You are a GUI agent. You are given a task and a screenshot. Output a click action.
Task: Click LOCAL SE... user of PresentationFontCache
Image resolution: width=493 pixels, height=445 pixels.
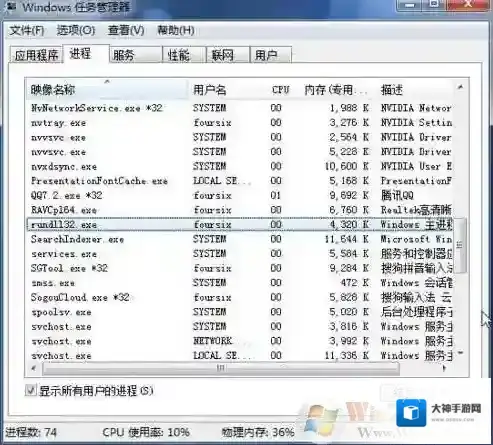point(221,181)
